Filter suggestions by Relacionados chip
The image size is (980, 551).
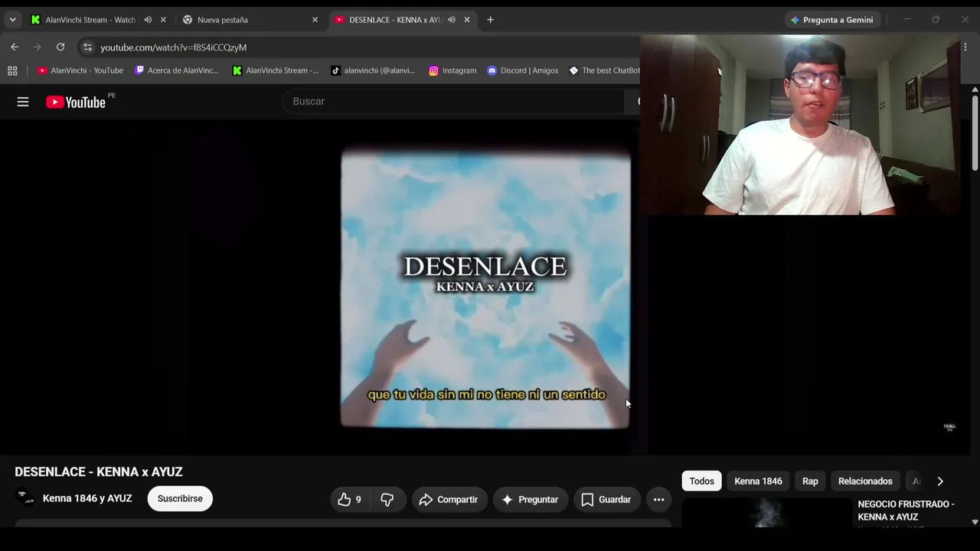pos(865,481)
